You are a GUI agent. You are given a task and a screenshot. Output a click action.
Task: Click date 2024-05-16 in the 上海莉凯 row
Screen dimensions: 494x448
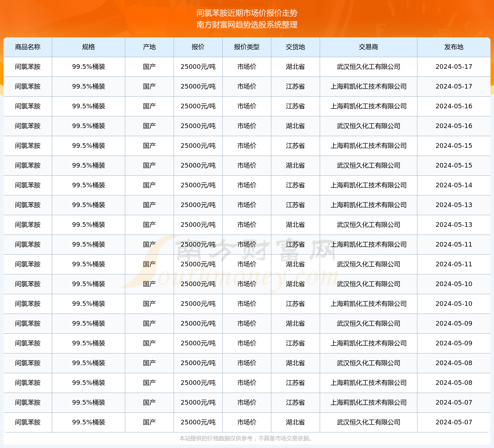454,106
